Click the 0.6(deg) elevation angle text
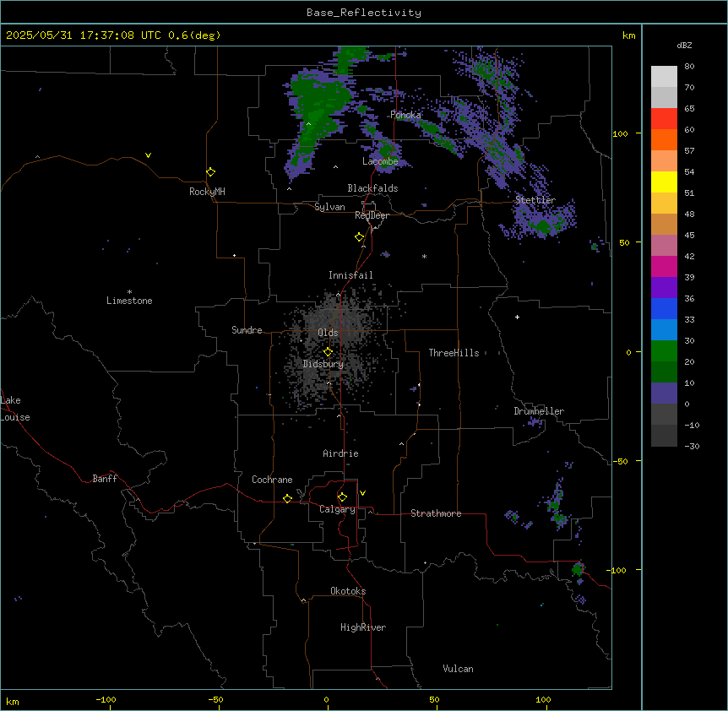Screen dimensions: 728x711 194,35
